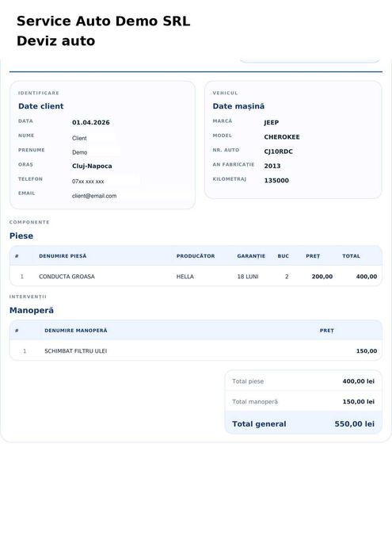Click the mileage value 135000

click(276, 181)
